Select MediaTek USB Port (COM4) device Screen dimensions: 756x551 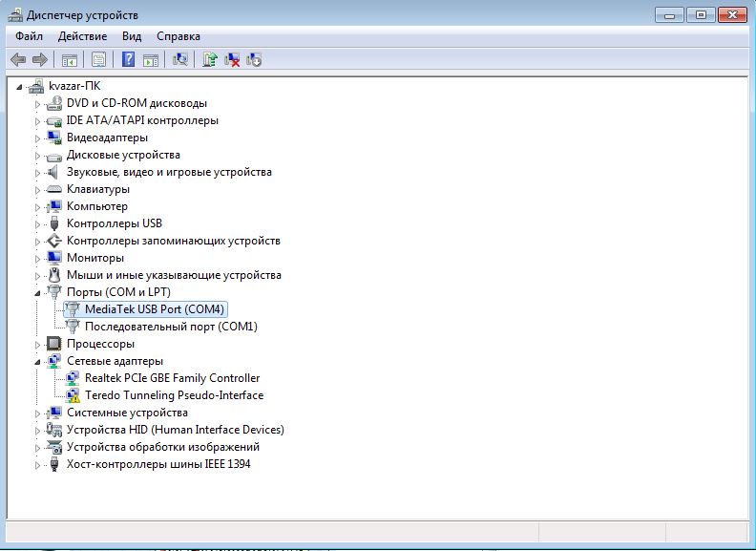pos(154,309)
